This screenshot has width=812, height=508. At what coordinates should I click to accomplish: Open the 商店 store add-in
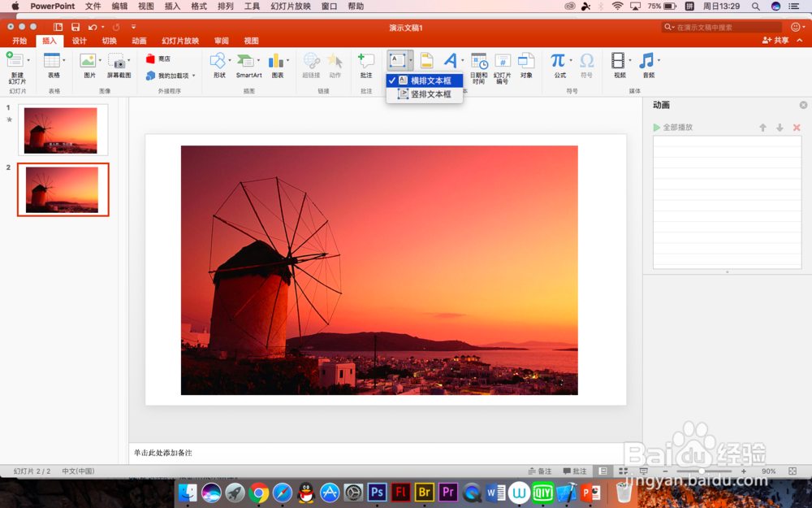pyautogui.click(x=158, y=59)
